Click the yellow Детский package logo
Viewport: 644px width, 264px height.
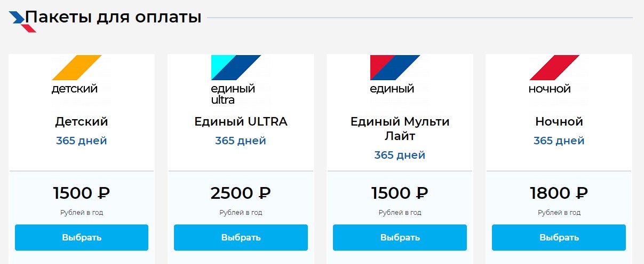click(x=82, y=75)
